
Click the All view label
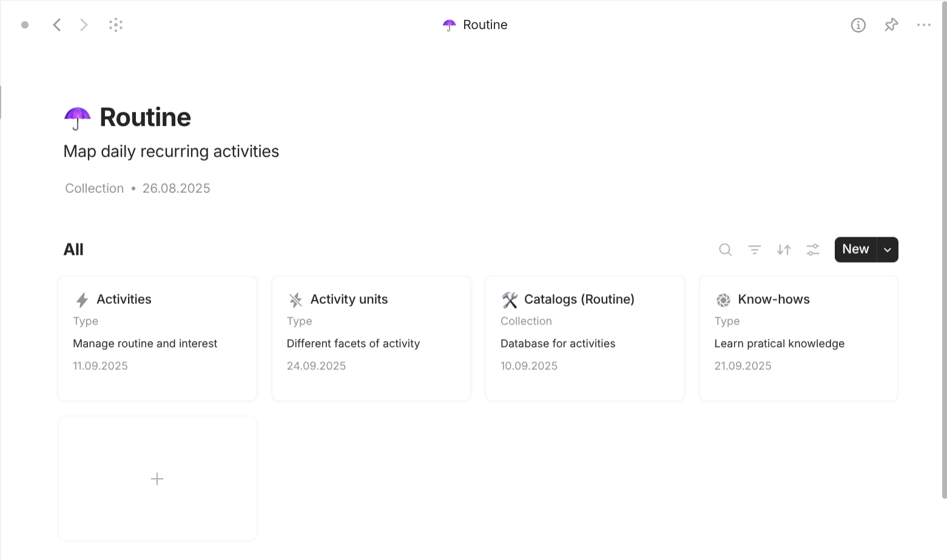[73, 249]
